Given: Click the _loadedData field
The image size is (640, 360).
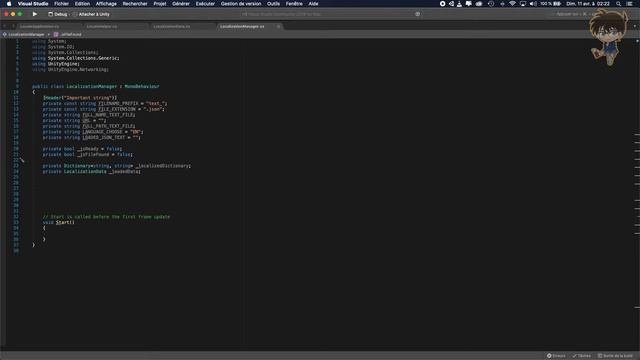Looking at the screenshot, I should pos(124,172).
